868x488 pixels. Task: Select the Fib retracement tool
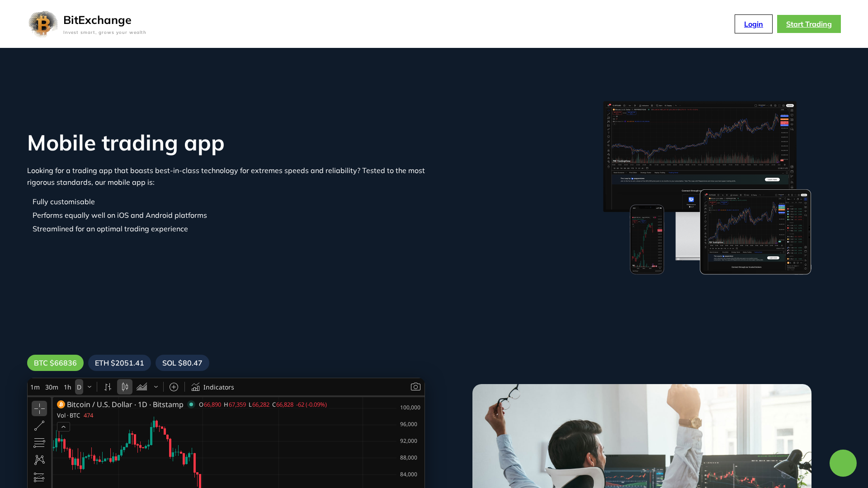(39, 443)
